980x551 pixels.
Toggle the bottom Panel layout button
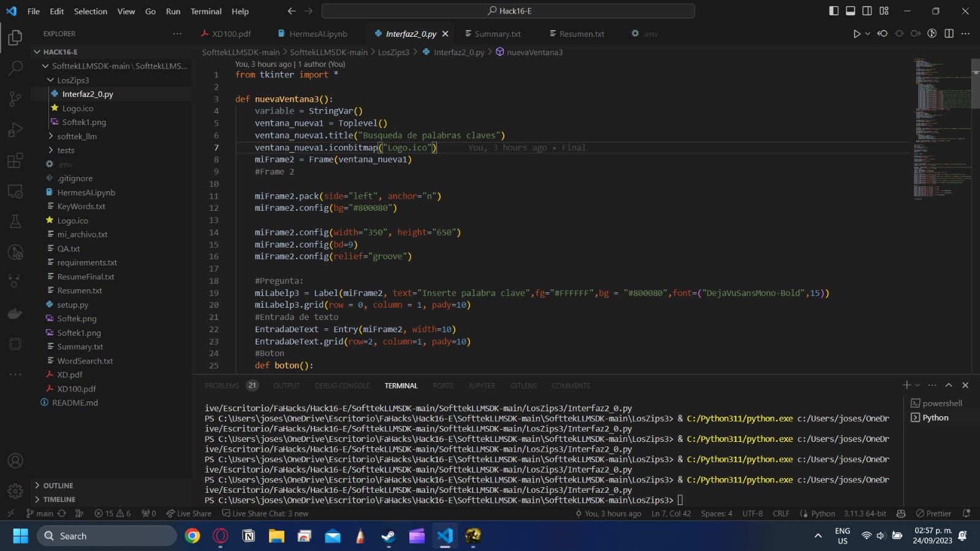(x=850, y=11)
